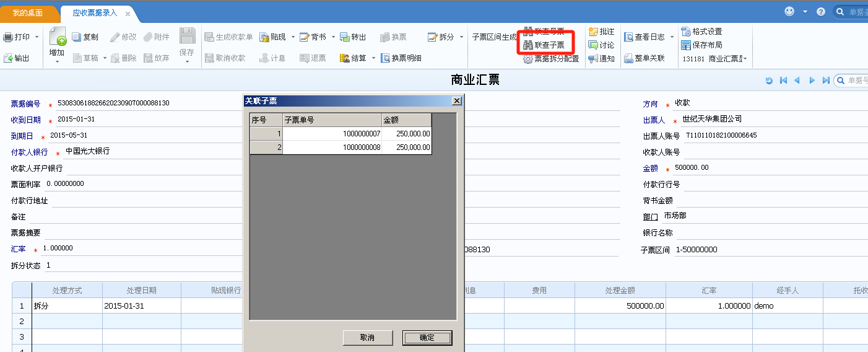
Task: Switch to the 我的桌面 tab
Action: 29,13
